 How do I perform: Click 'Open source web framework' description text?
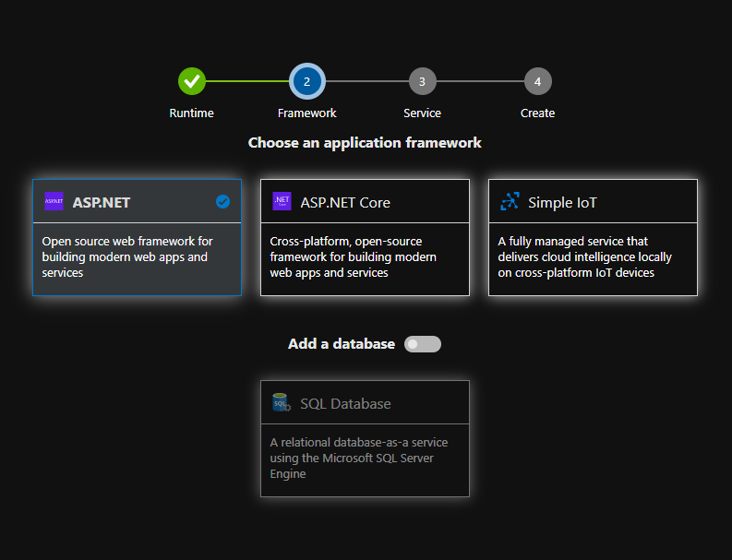pyautogui.click(x=127, y=256)
